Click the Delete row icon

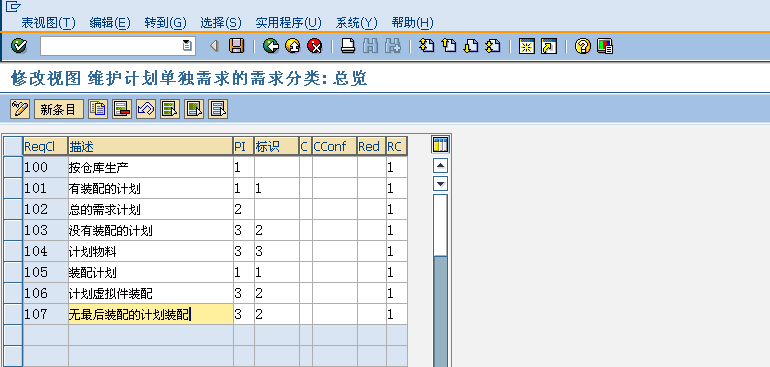click(x=122, y=109)
